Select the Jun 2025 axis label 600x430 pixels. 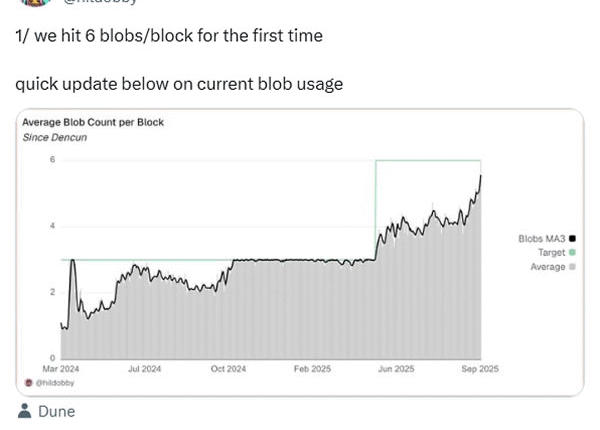tap(397, 369)
